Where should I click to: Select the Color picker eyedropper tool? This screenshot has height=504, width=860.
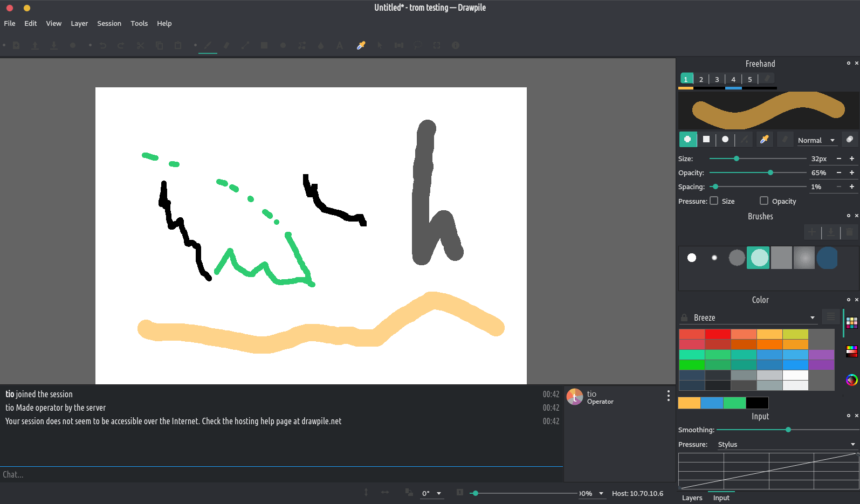coord(361,45)
